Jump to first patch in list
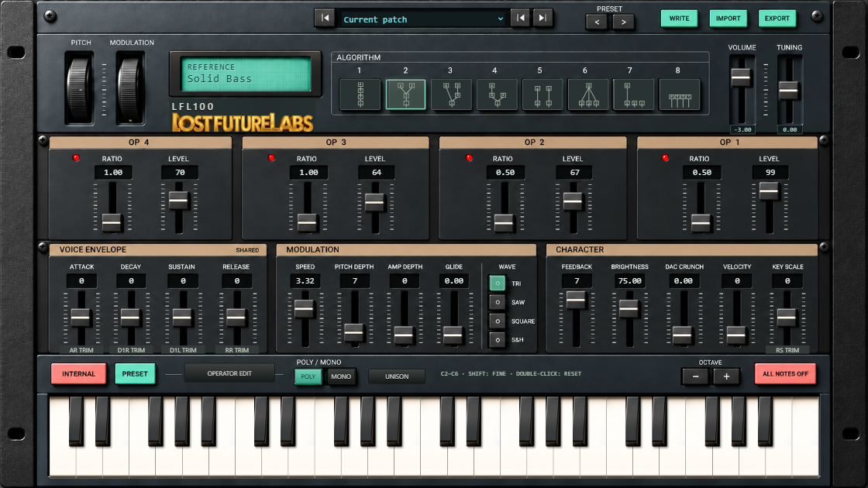 pyautogui.click(x=325, y=19)
